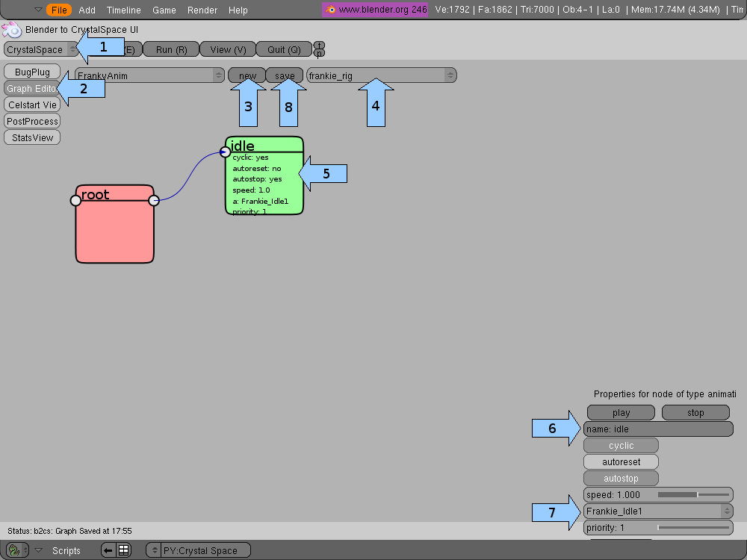Screen dimensions: 747x560
Task: Click the Blender to CrystalSpace logo icon
Action: tap(11, 30)
